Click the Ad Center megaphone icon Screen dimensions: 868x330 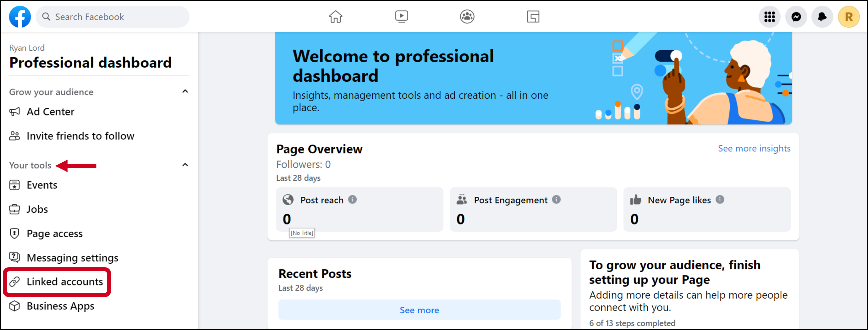click(x=15, y=112)
